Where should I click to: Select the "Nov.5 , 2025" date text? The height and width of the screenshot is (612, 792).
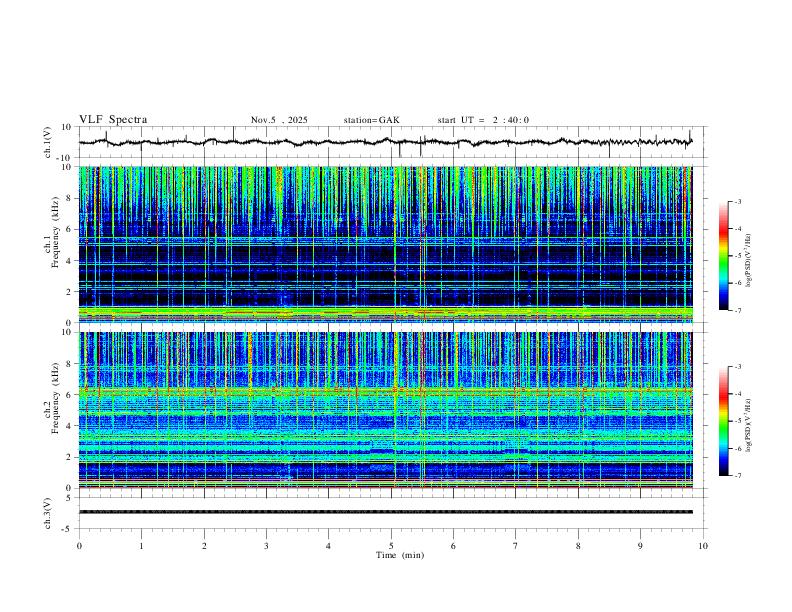coord(279,120)
